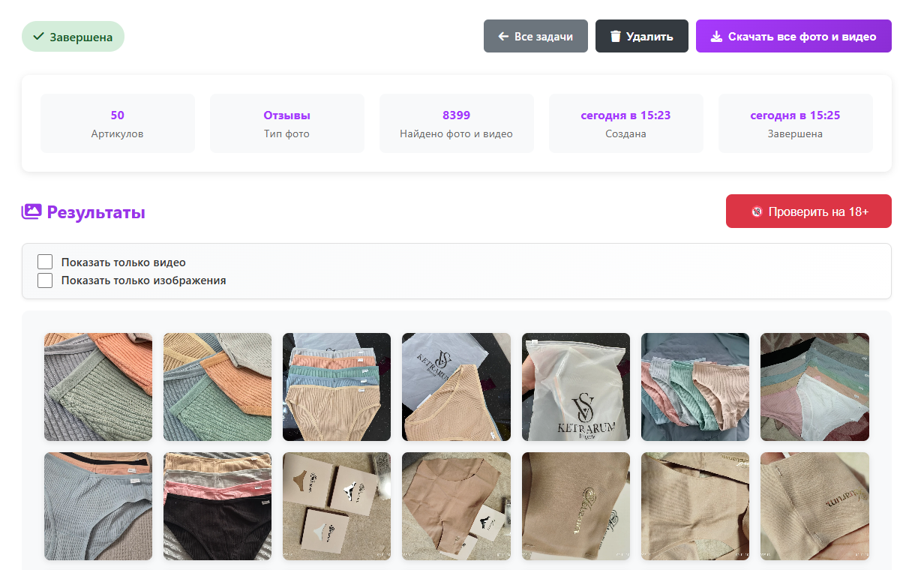Image resolution: width=924 pixels, height=570 pixels.
Task: Click the 18+ icon in Проверить на 18+
Action: tap(757, 211)
